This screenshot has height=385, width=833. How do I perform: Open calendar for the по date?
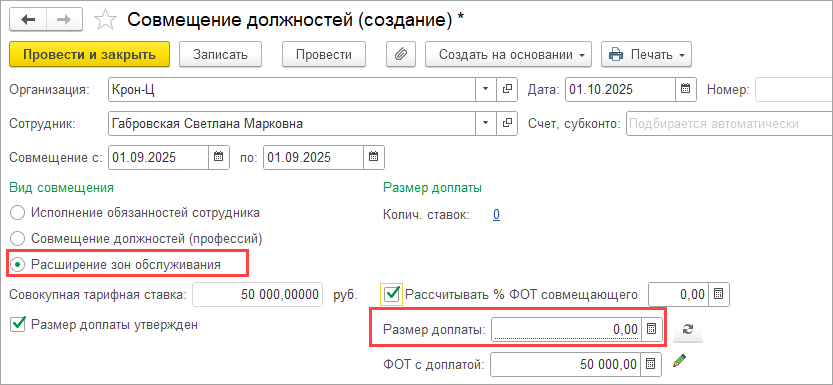click(x=374, y=157)
